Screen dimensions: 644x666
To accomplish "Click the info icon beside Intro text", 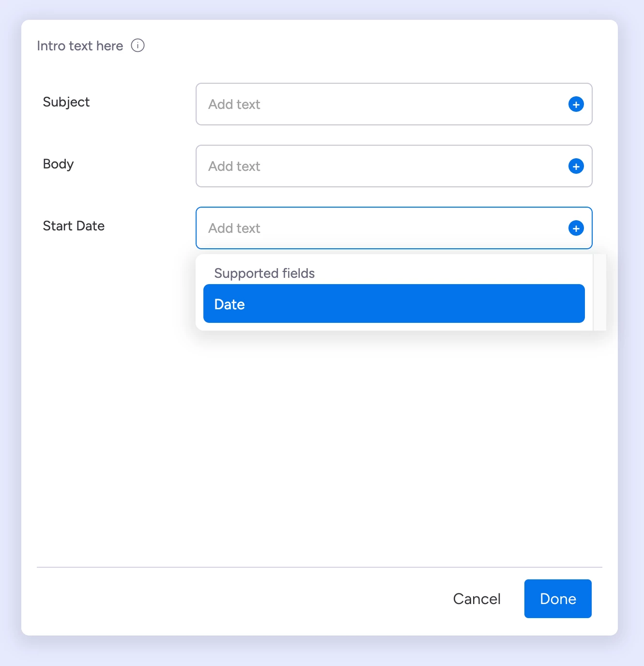I will pyautogui.click(x=138, y=45).
